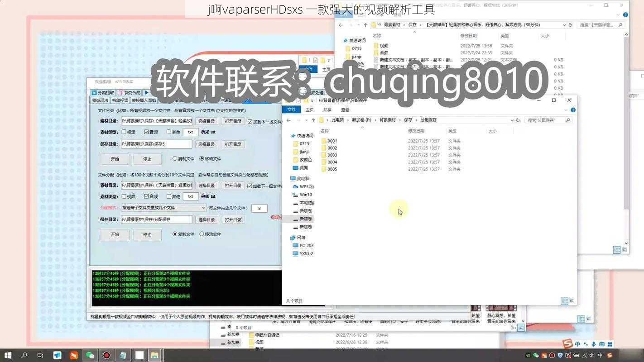The height and width of the screenshot is (362, 644).
Task: Click 开始 in the 文件分类 section
Action: tap(115, 159)
